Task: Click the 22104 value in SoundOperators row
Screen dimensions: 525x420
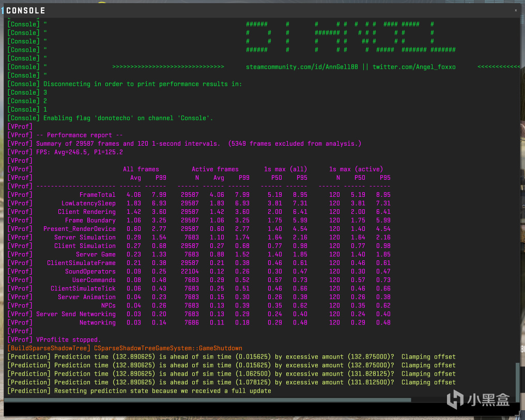Action: pyautogui.click(x=190, y=272)
